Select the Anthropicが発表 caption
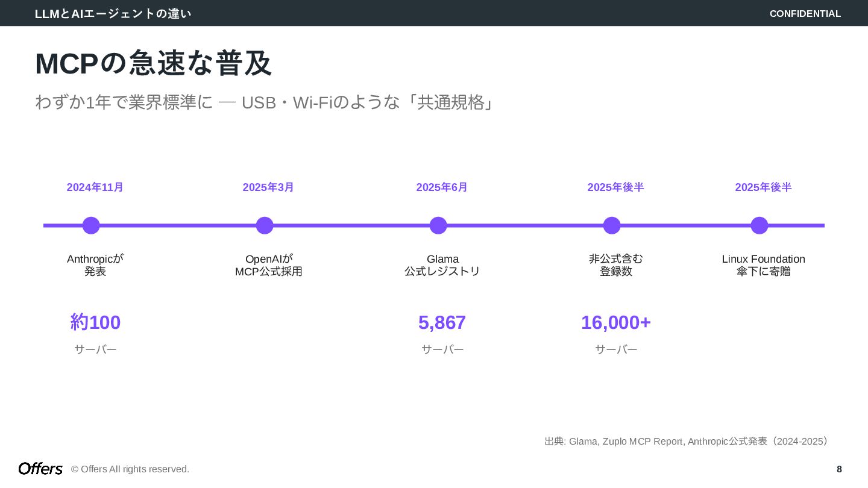 click(x=95, y=265)
